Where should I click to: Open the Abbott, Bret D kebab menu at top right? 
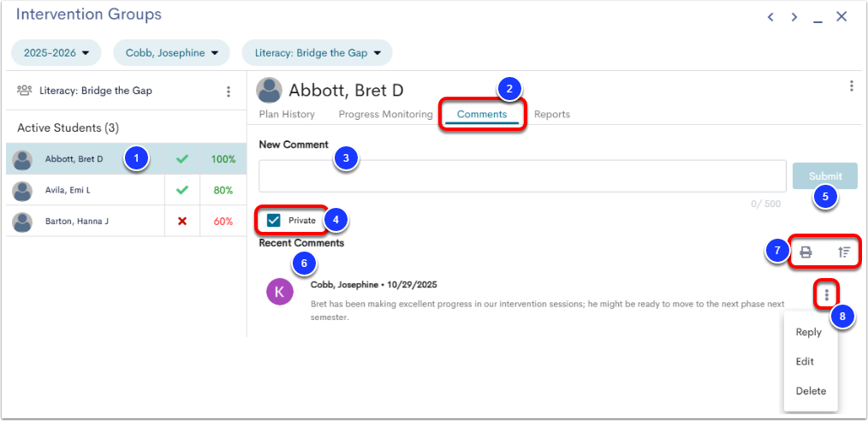pos(851,86)
